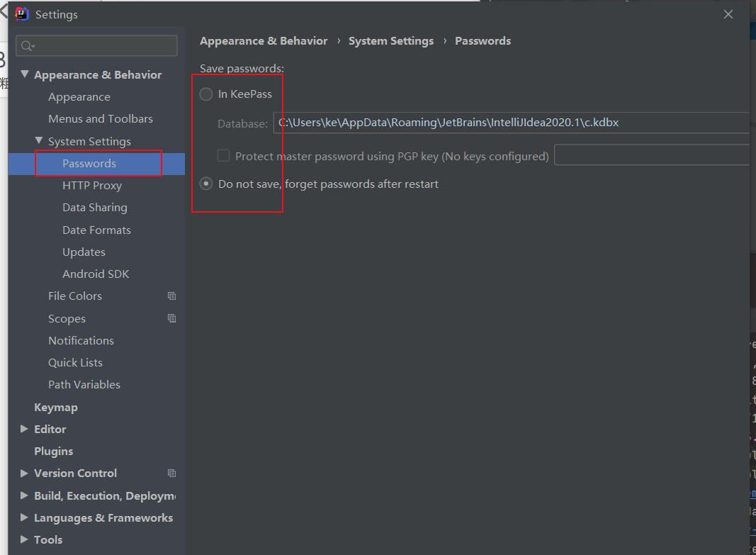This screenshot has width=756, height=555.
Task: Click the Version Control project-level icon
Action: point(171,473)
